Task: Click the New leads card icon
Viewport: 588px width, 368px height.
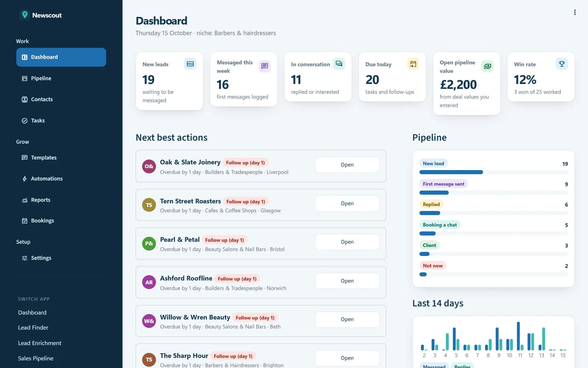Action: point(190,64)
